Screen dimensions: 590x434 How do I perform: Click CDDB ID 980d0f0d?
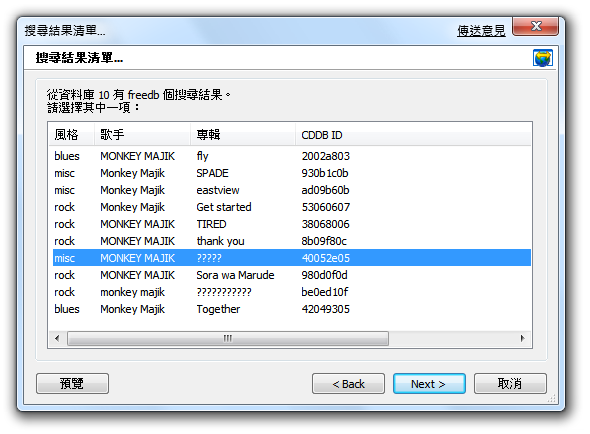tap(324, 275)
